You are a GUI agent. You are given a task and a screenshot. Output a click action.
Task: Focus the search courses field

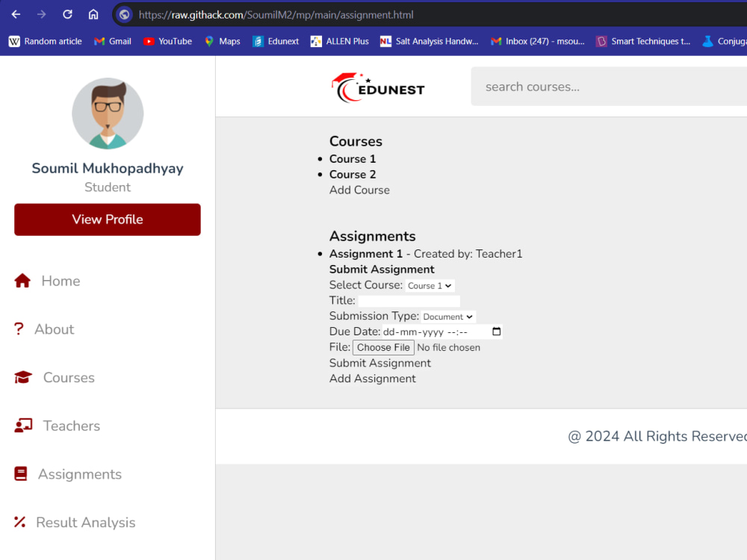(x=609, y=87)
